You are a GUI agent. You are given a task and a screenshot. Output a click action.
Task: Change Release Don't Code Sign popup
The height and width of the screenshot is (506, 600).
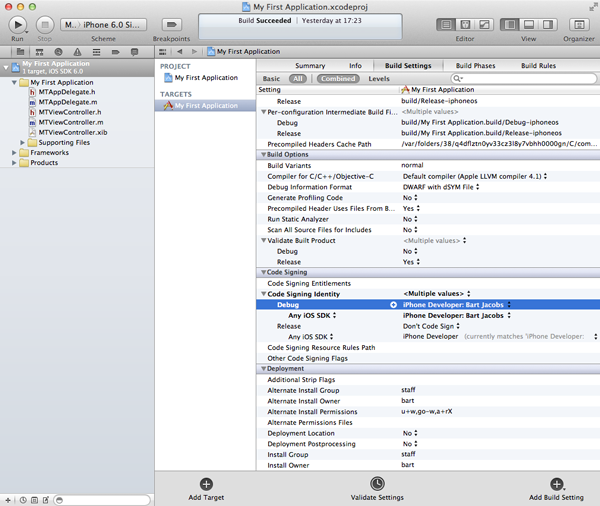[x=431, y=326]
